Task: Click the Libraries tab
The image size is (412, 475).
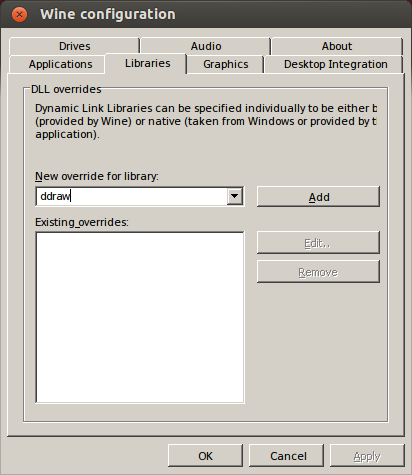Action: tap(147, 63)
